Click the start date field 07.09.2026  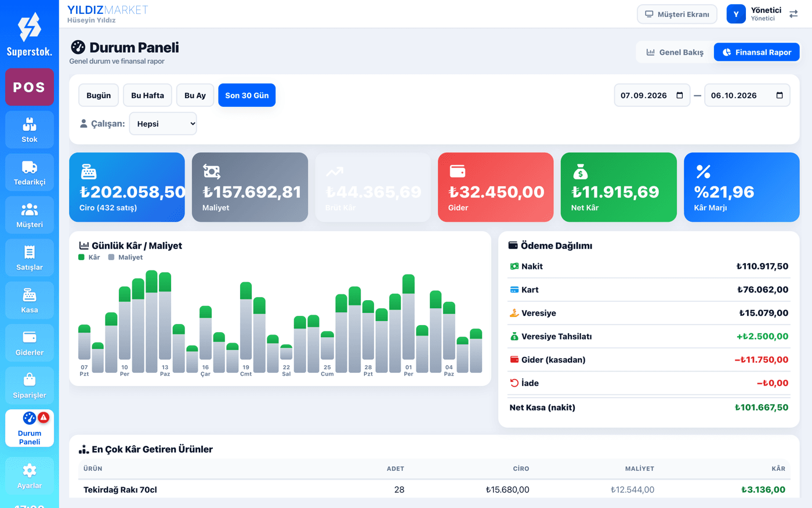click(652, 95)
